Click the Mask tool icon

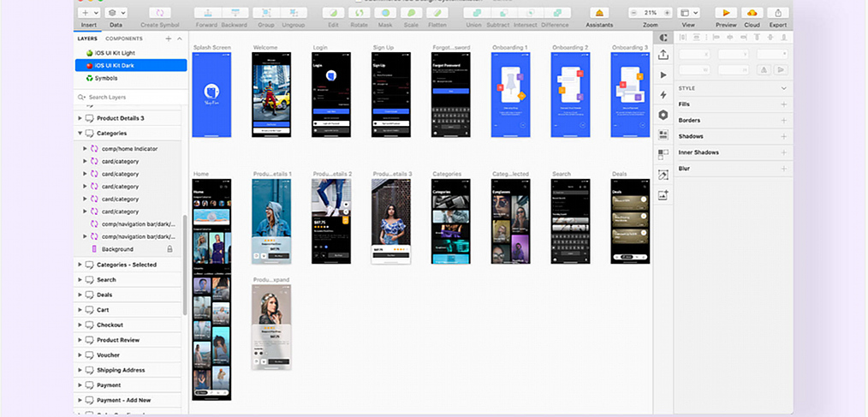386,13
